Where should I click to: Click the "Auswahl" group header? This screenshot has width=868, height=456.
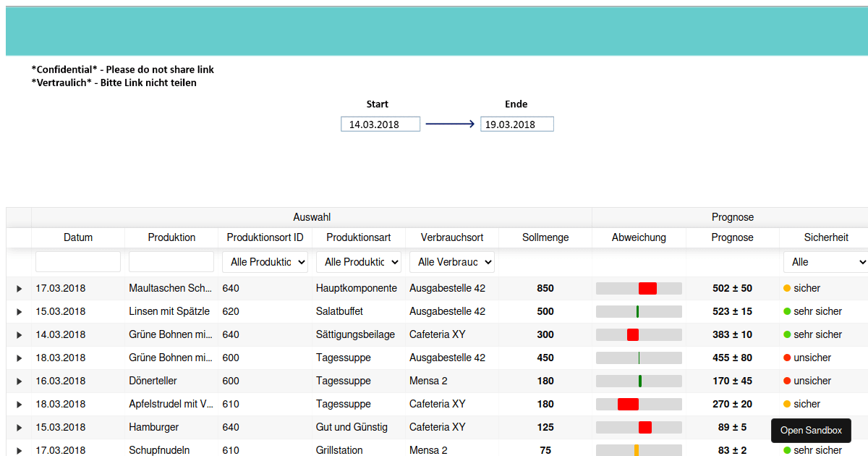click(312, 216)
